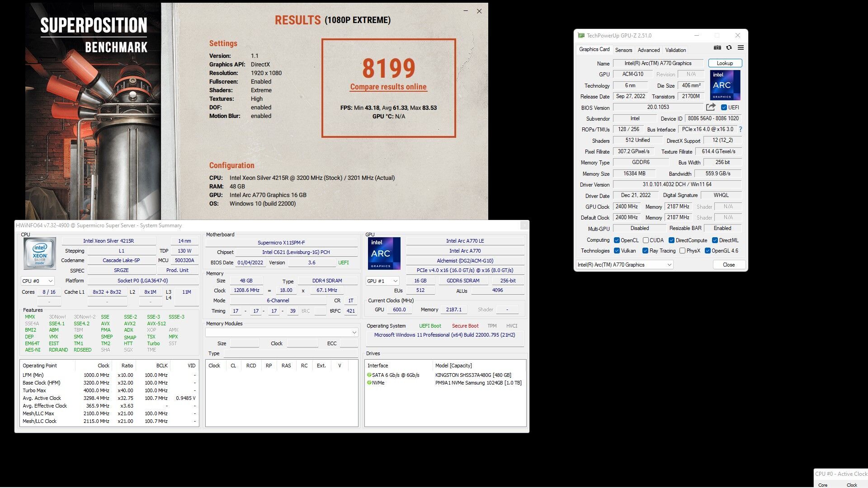
Task: Click the Avg. Effective Clock row
Action: 109,406
